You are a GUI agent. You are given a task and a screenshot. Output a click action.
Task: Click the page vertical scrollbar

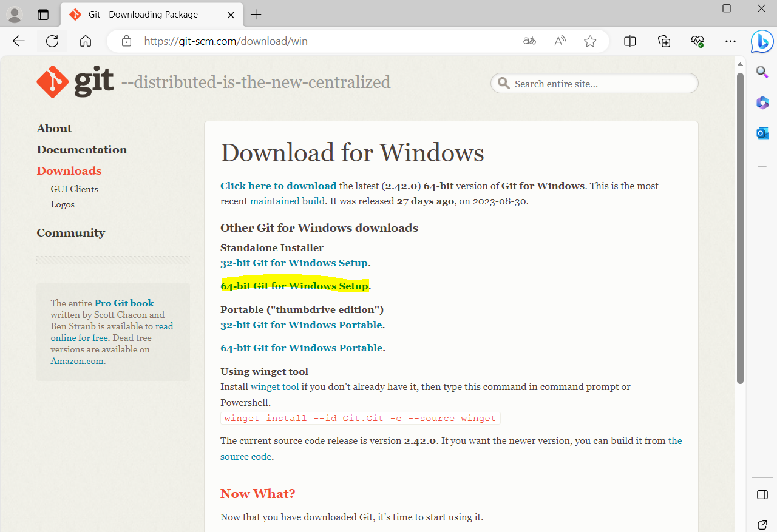tap(740, 228)
